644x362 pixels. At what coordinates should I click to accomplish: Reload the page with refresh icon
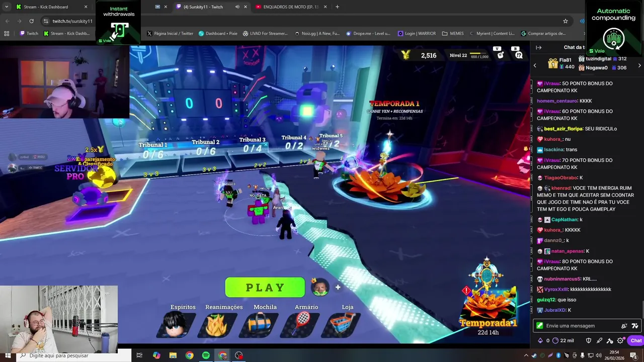click(31, 21)
